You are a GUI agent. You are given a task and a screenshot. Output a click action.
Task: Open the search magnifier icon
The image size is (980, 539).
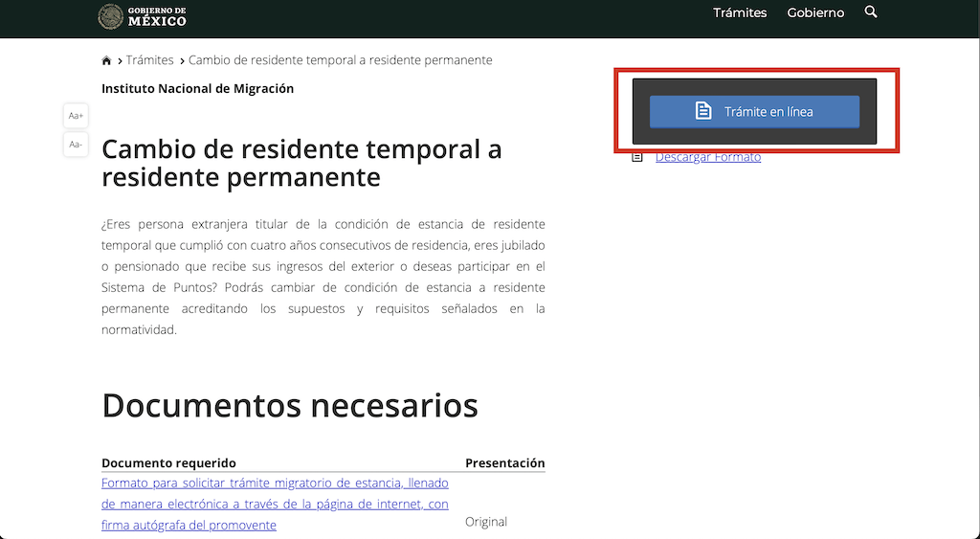point(871,11)
